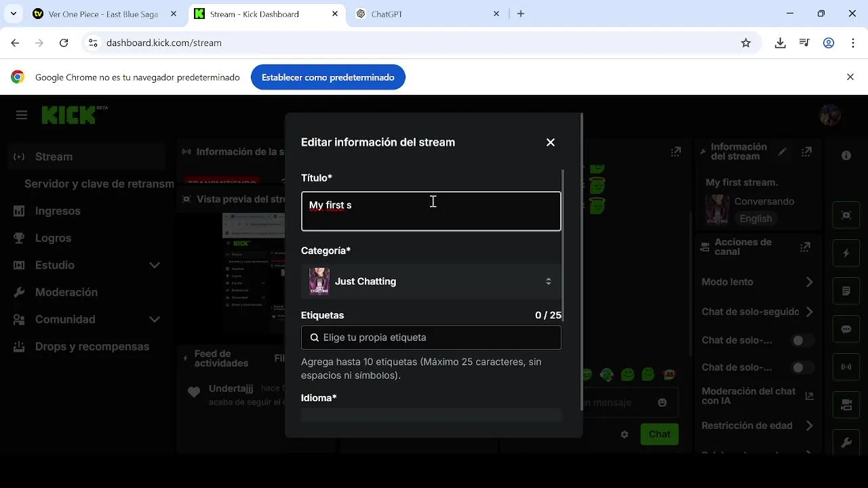Select the red-and-white emote in chat row

[x=669, y=373]
